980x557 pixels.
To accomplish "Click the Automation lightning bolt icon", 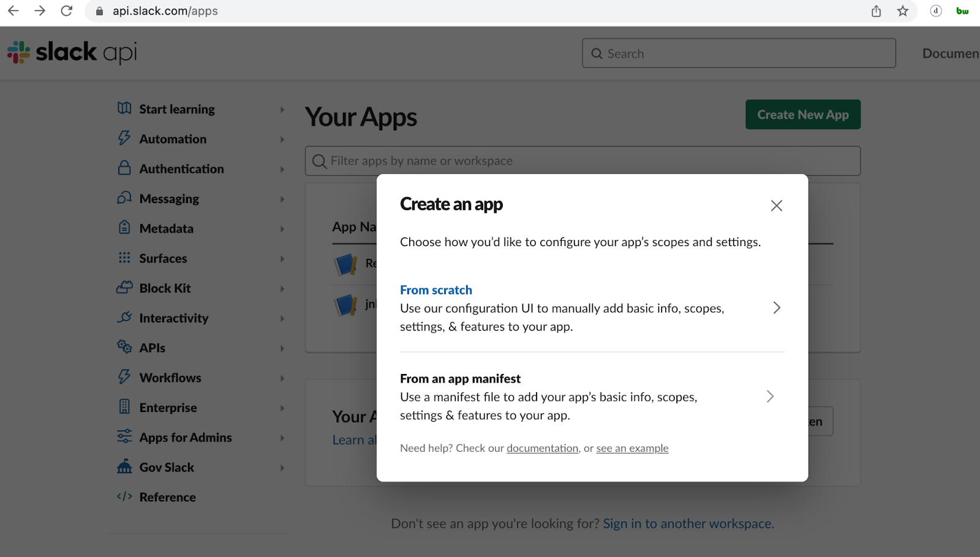I will click(124, 138).
